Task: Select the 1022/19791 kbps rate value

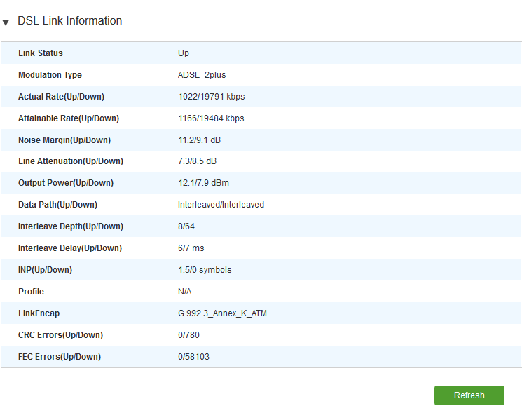Action: (x=211, y=97)
